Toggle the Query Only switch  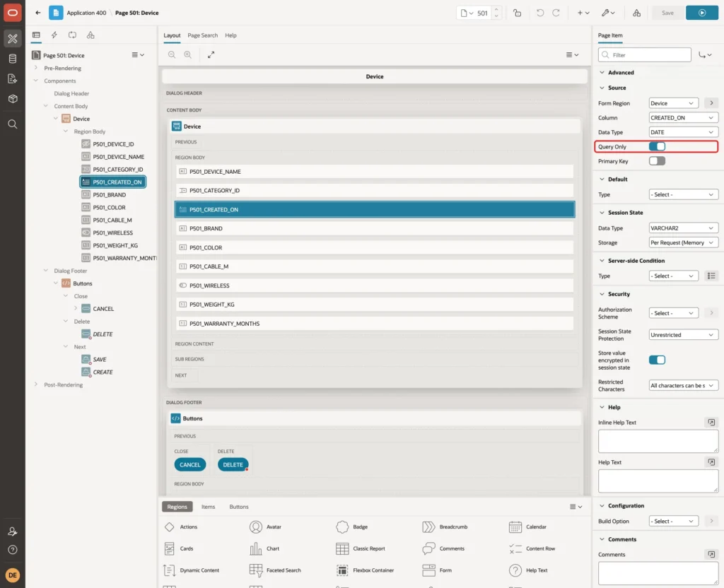pos(657,147)
